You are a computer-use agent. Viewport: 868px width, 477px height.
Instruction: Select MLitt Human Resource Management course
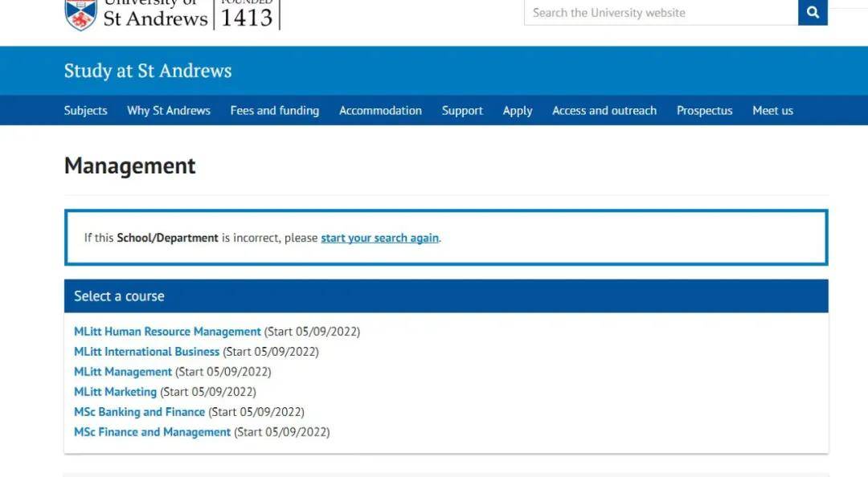click(x=167, y=332)
